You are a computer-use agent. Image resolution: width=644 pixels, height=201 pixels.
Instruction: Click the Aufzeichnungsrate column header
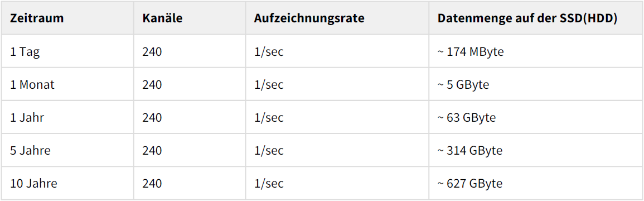coord(309,18)
